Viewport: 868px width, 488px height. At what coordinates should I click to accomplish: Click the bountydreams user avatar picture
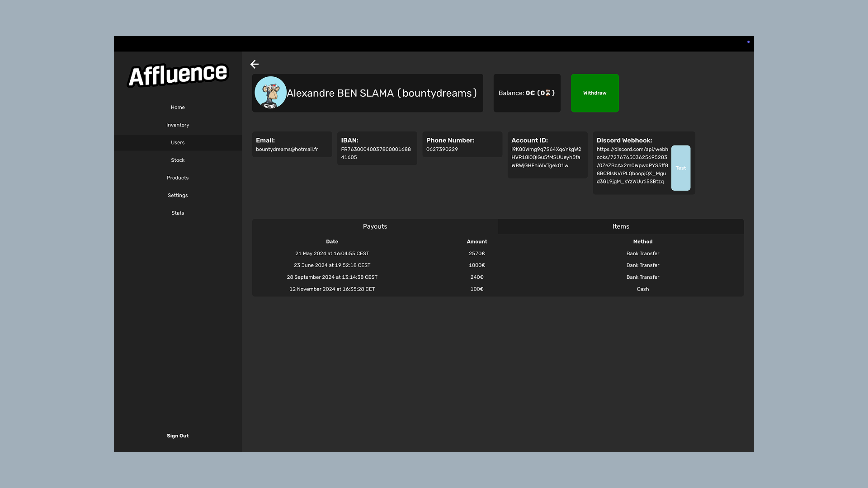(270, 93)
